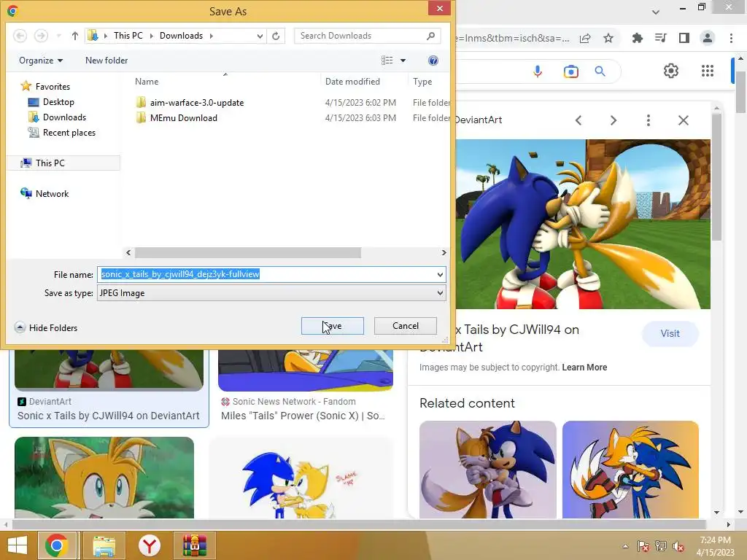Screen dimensions: 747x560
Task: Bookmark page with star icon
Action: pyautogui.click(x=608, y=38)
